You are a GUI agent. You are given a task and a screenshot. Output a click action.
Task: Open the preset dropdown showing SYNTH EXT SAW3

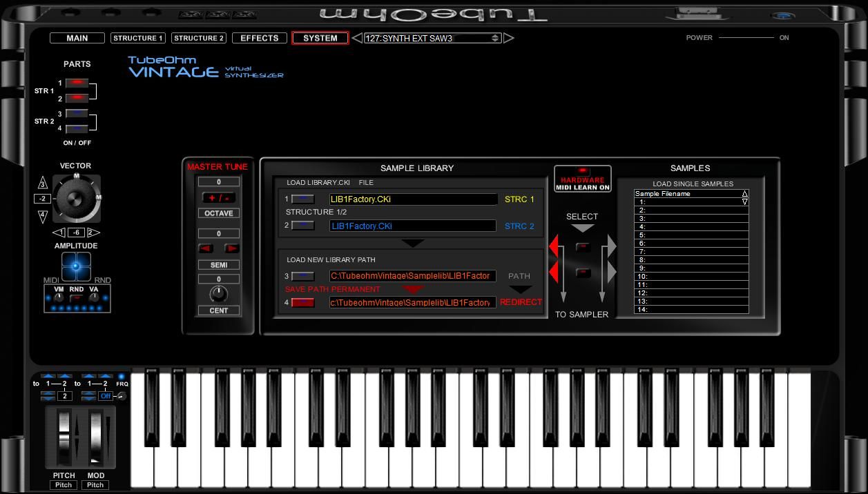pos(432,38)
